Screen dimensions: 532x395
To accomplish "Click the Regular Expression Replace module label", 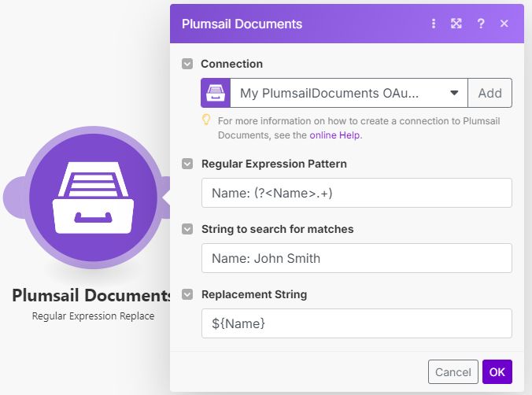I will [x=93, y=316].
